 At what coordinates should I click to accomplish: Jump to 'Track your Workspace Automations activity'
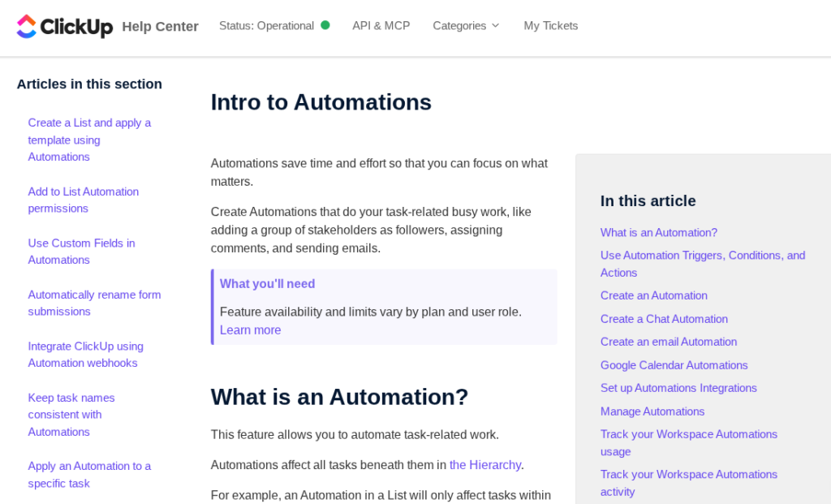coord(689,483)
